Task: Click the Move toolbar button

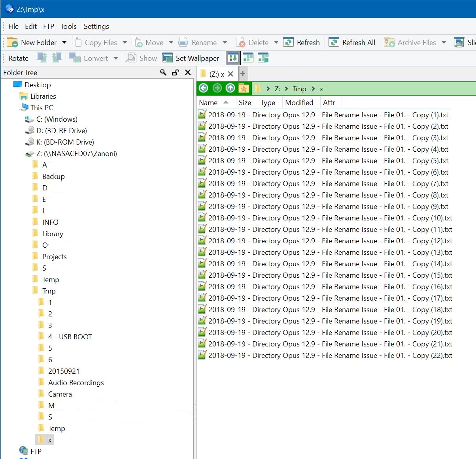Action: 147,42
